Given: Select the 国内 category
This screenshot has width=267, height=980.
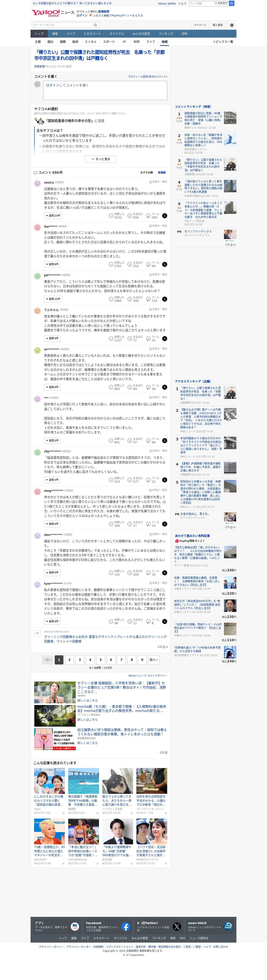Looking at the screenshot, I should (x=50, y=42).
